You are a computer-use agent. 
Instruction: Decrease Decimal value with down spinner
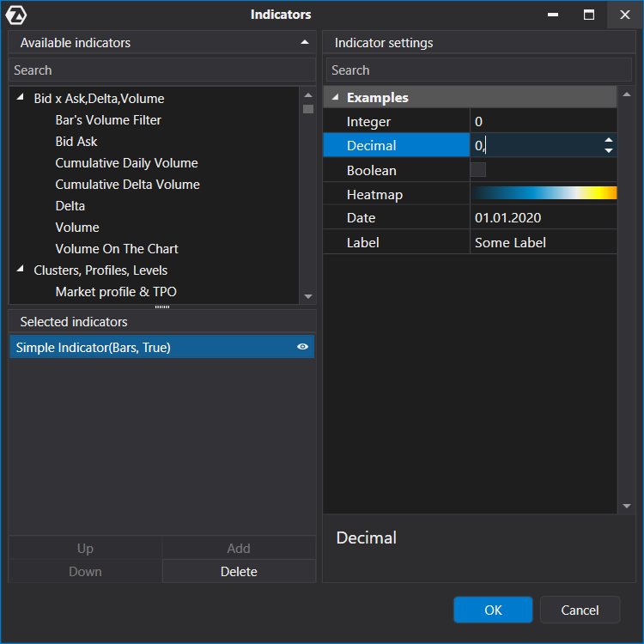coord(608,150)
